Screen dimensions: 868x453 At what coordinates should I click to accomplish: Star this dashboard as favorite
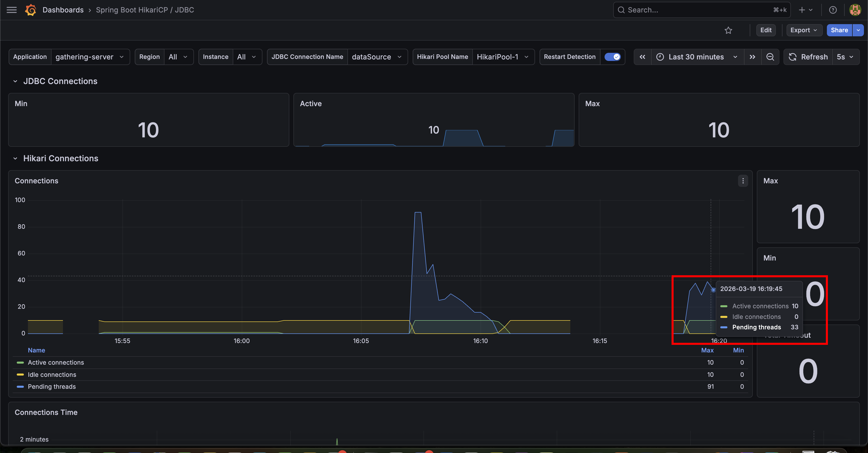click(728, 30)
